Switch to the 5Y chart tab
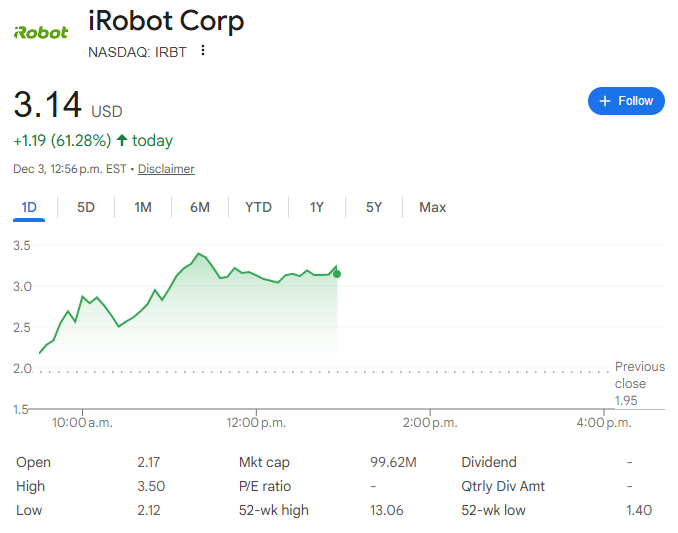678x533 pixels. [x=374, y=207]
